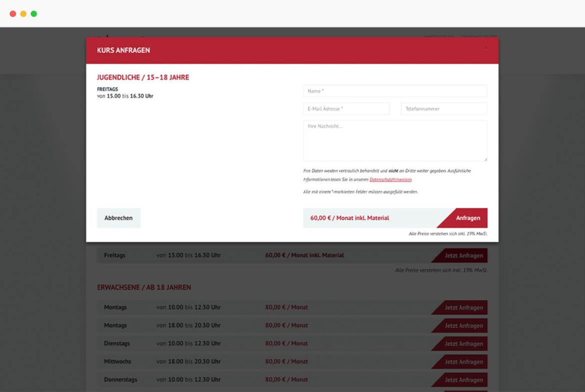Click the Ihre Nachricht message textarea

395,141
